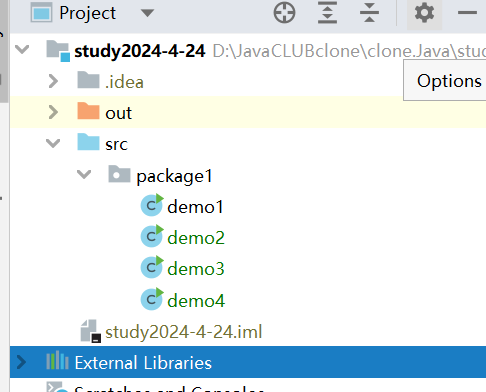Click the Collapse All toolbar icon
This screenshot has width=486, height=392.
[369, 13]
